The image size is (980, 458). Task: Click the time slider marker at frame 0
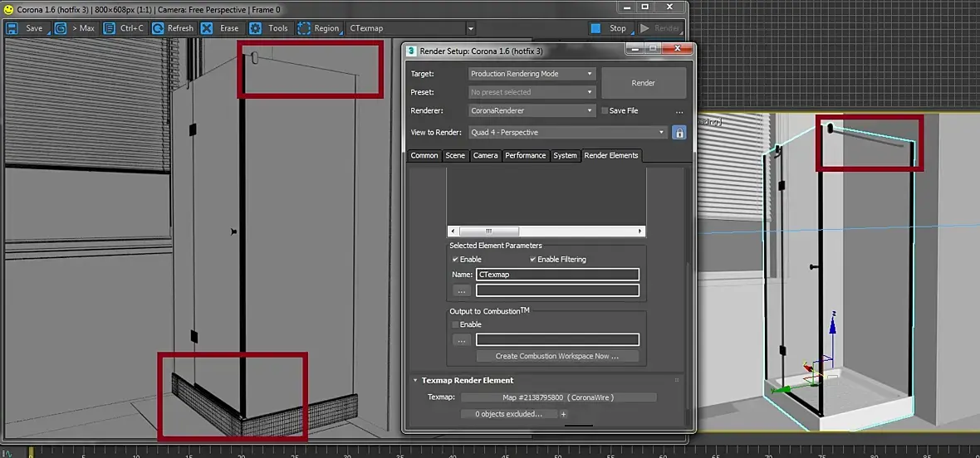tap(32, 451)
